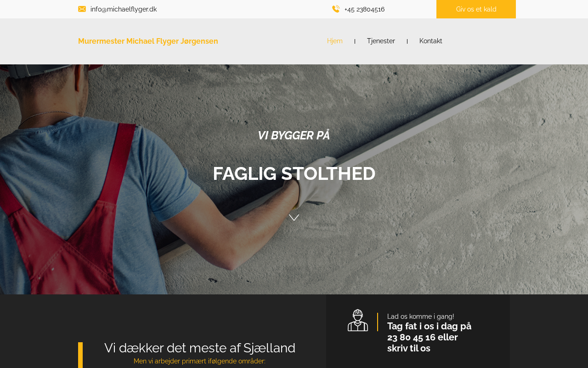Open the Kontakt menu item
588x368 pixels.
pos(431,41)
